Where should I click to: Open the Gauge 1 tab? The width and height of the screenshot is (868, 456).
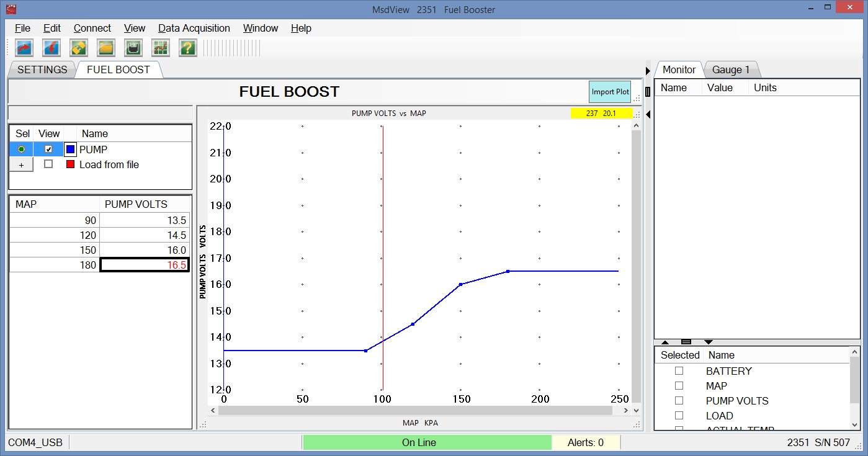pos(731,70)
